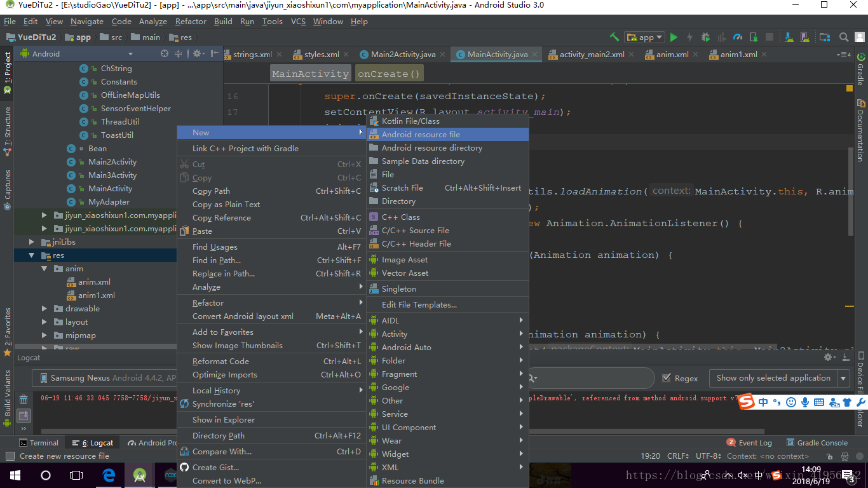Select anim.xml file in project tree
The height and width of the screenshot is (488, 868).
[94, 282]
